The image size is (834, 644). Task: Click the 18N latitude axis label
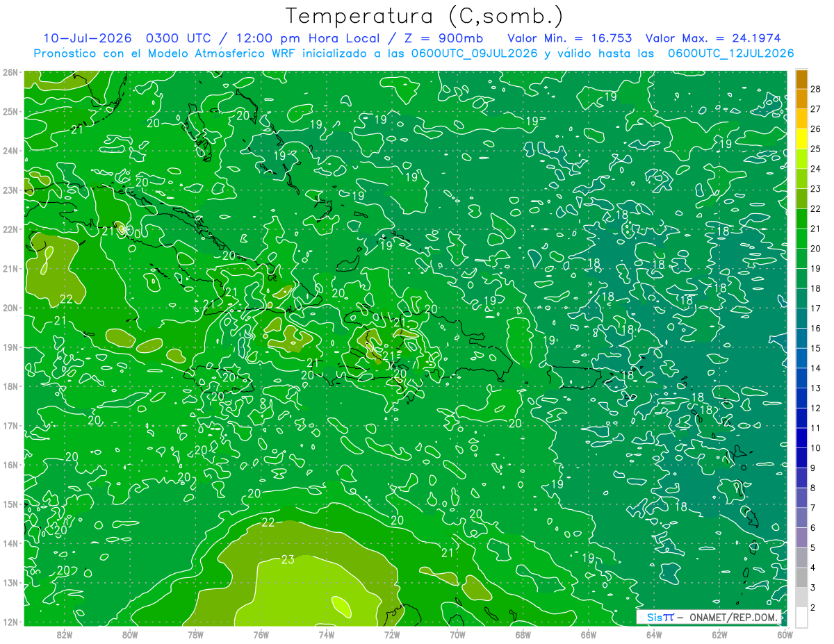click(10, 386)
